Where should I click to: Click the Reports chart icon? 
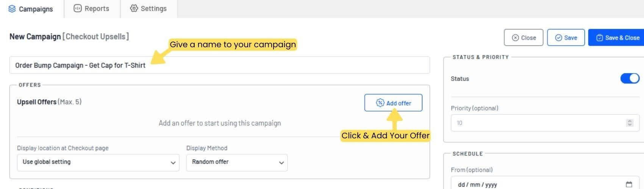77,8
